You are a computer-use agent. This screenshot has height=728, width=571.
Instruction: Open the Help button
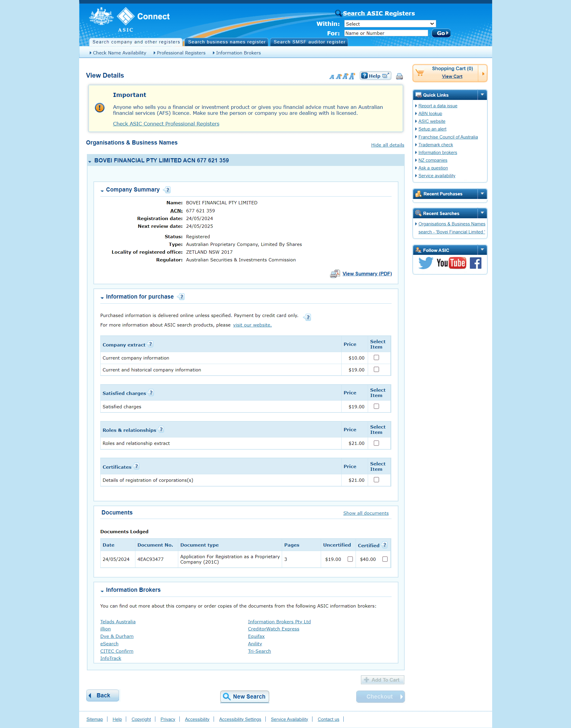pyautogui.click(x=375, y=76)
